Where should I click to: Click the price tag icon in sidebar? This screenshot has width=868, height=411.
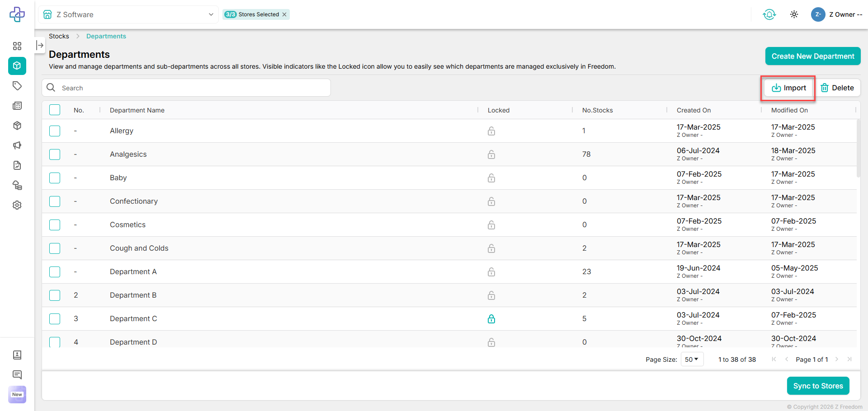(x=17, y=86)
